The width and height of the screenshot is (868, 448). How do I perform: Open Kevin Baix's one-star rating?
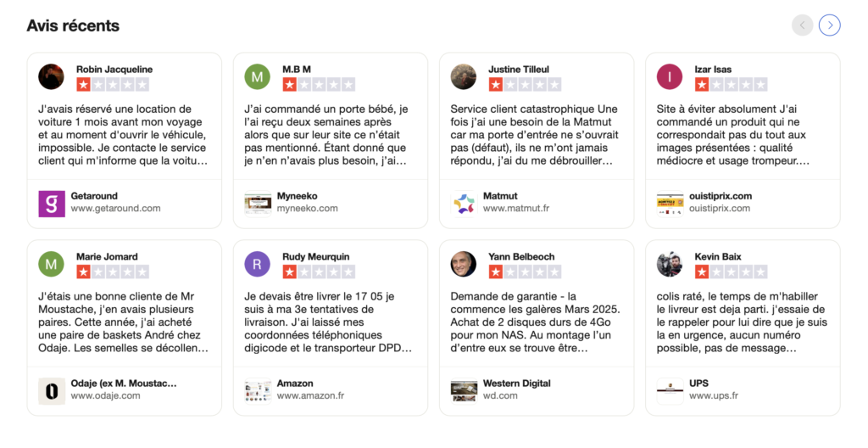pyautogui.click(x=731, y=272)
